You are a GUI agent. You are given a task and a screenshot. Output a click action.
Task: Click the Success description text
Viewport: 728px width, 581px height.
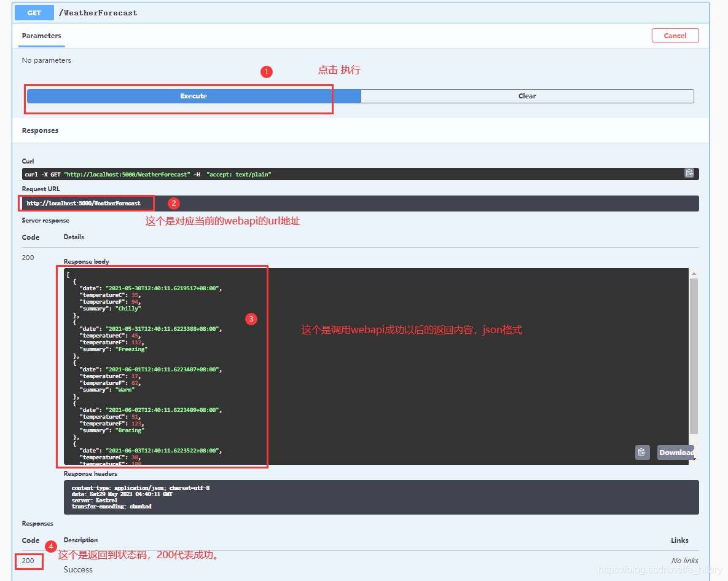[78, 569]
